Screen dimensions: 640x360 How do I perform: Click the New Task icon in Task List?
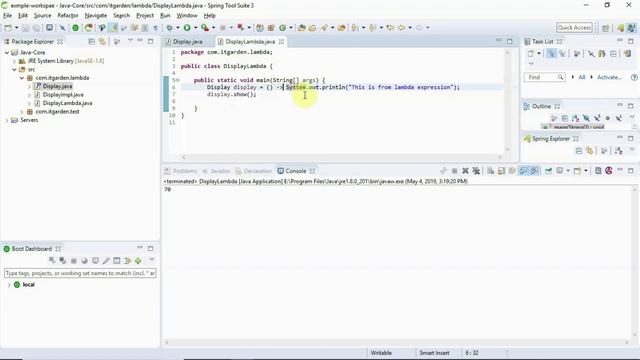coord(531,53)
